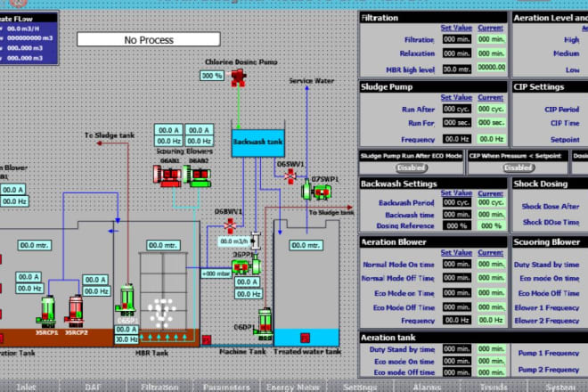Edit Backwash Period set value

click(x=457, y=202)
